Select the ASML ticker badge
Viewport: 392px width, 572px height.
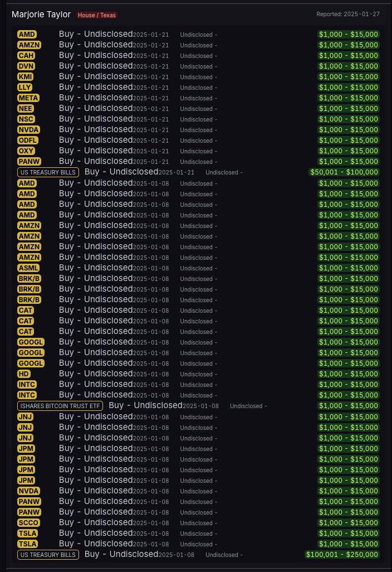pos(28,268)
